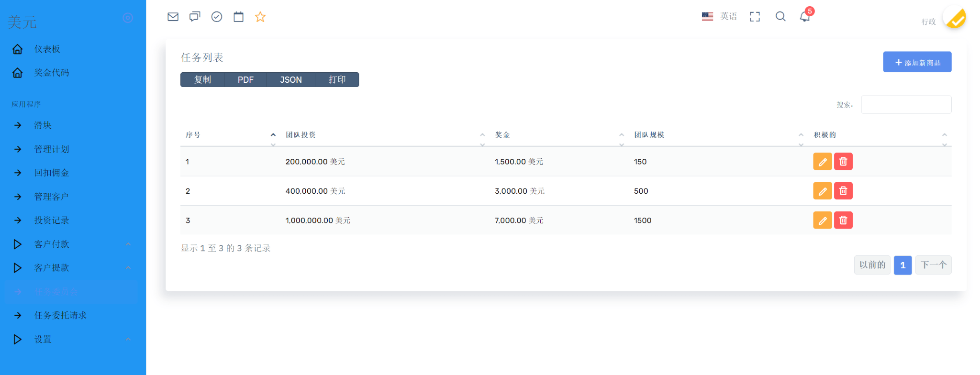This screenshot has height=375, width=980.
Task: Toggle the sidebar collapse circle
Action: [128, 18]
